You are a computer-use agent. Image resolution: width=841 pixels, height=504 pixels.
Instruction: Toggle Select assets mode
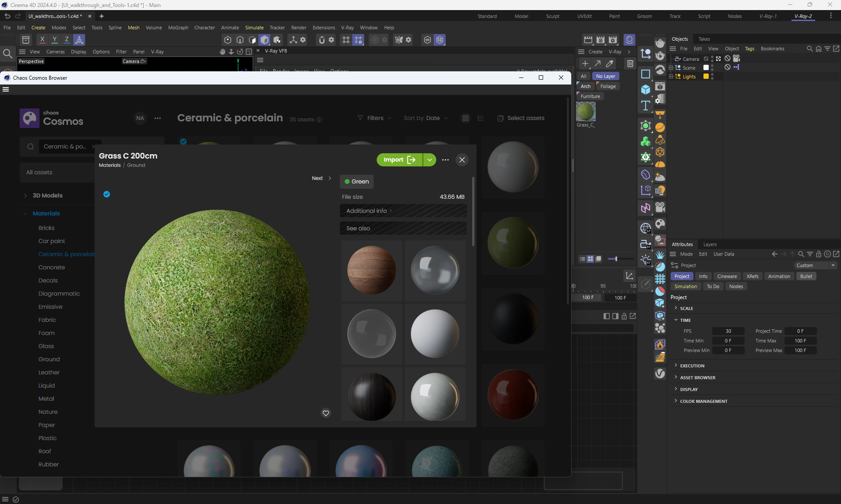[x=521, y=118]
